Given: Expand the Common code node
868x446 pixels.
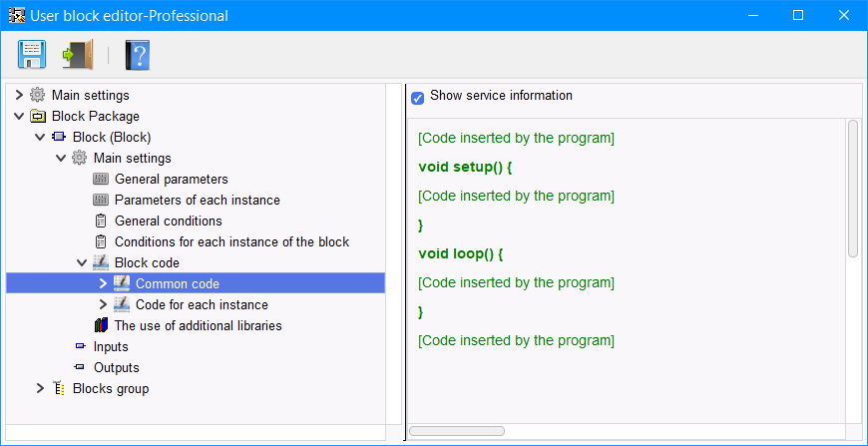Looking at the screenshot, I should pos(103,283).
